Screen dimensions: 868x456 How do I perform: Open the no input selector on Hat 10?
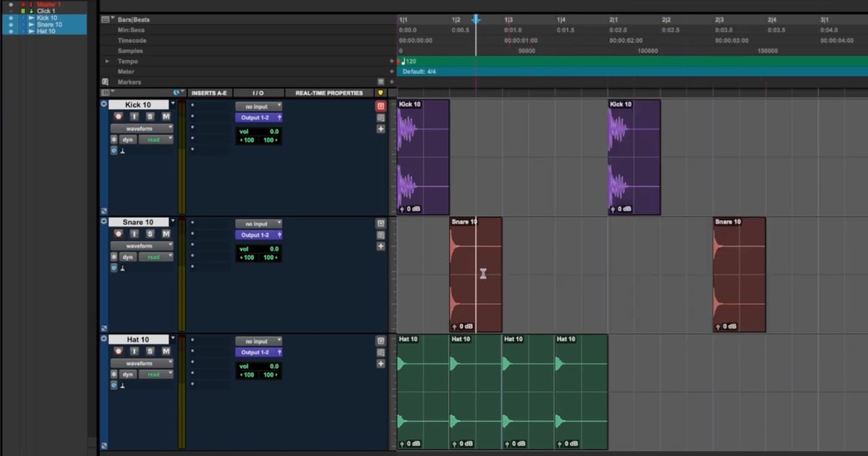click(x=258, y=340)
